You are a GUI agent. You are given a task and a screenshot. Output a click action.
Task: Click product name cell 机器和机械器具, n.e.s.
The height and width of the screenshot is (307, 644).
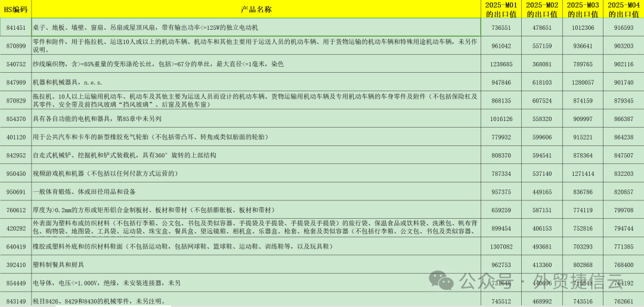pyautogui.click(x=256, y=82)
